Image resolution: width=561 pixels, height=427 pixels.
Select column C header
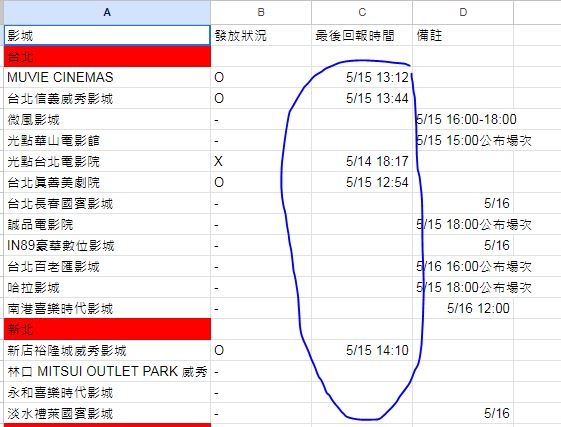click(362, 13)
